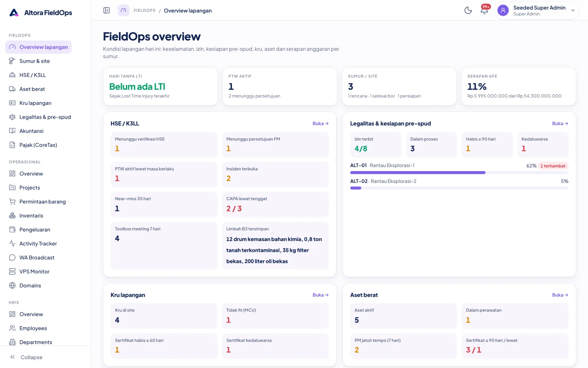The height and width of the screenshot is (368, 588).
Task: Click the Akuntansi book icon
Action: click(x=12, y=131)
